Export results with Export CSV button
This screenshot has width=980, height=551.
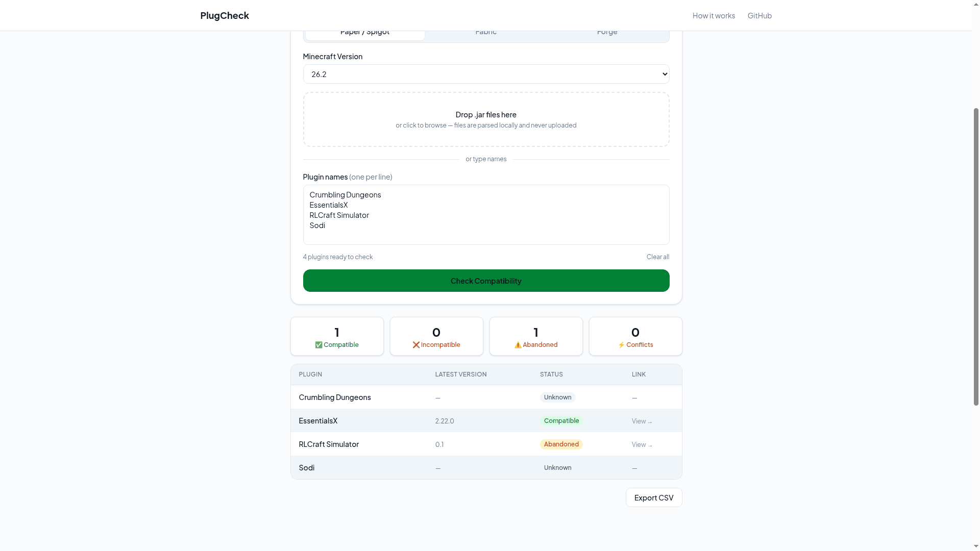point(654,497)
